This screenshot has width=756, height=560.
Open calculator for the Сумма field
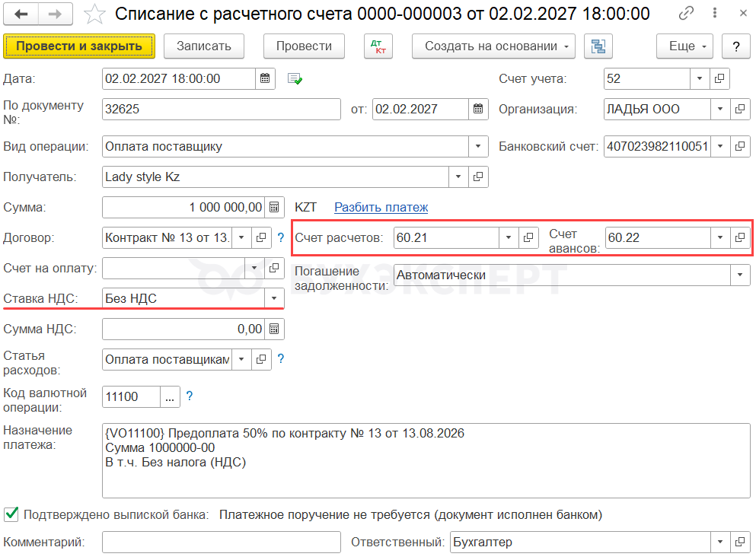click(x=274, y=207)
